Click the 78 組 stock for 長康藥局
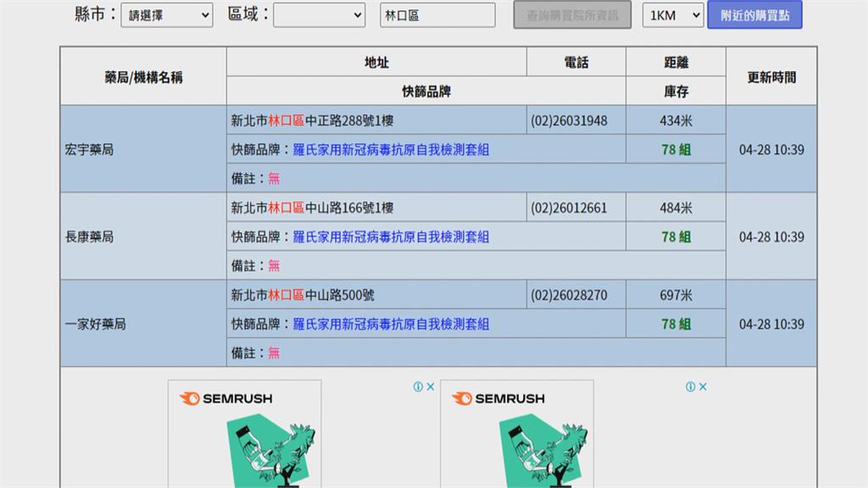This screenshot has height=488, width=868. (676, 237)
